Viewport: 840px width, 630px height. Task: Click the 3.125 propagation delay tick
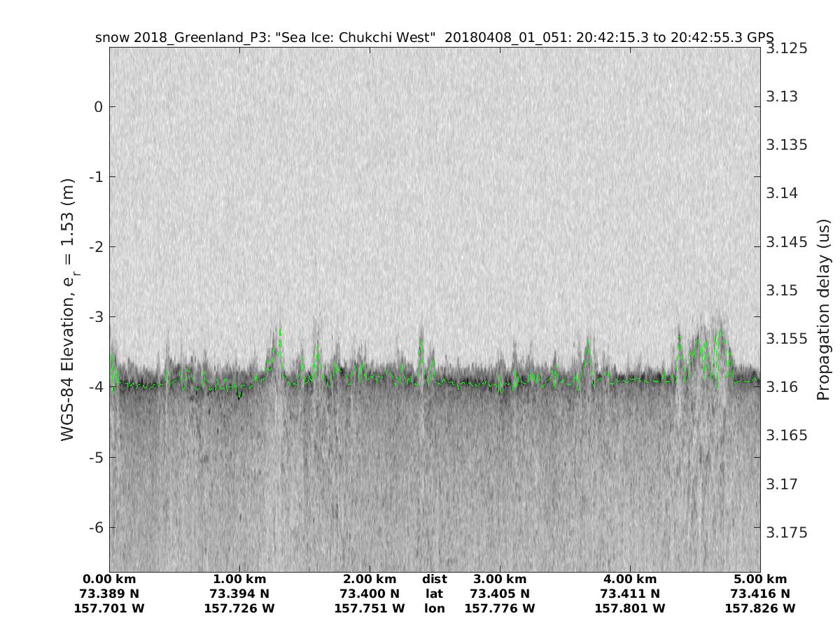(786, 48)
